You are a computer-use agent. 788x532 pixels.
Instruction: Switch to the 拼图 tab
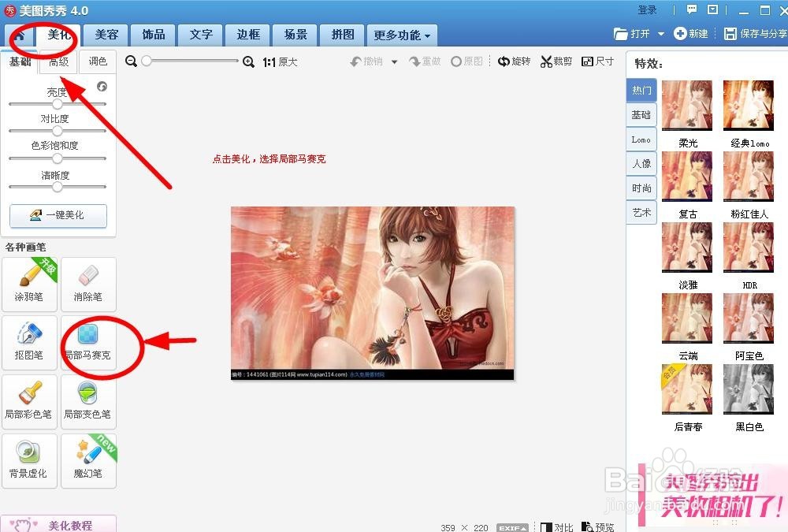342,35
